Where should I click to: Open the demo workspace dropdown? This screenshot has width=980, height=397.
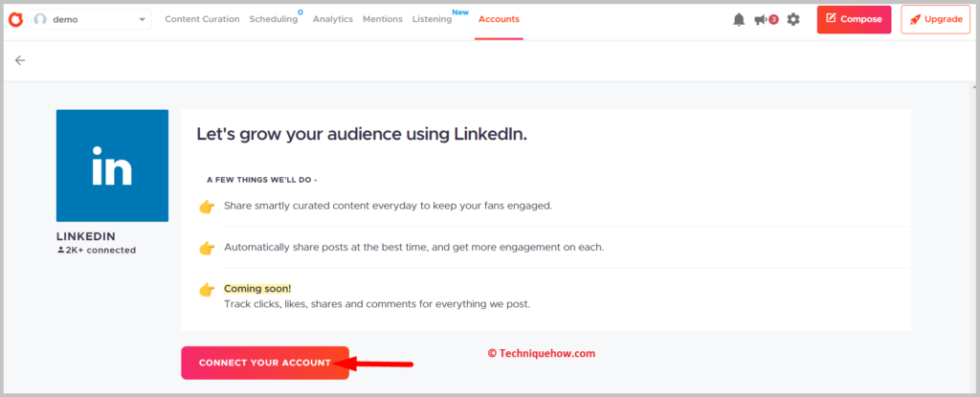89,19
